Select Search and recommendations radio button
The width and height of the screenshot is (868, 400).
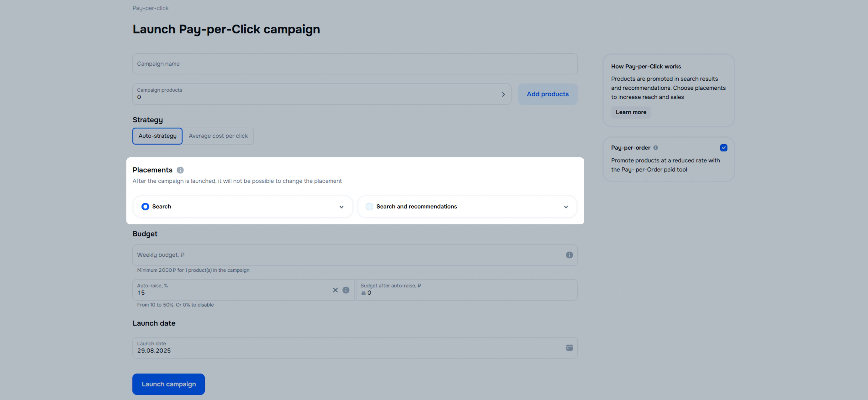click(x=369, y=206)
